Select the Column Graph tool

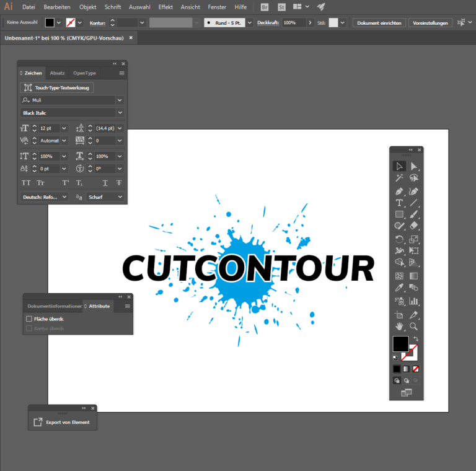[413, 301]
